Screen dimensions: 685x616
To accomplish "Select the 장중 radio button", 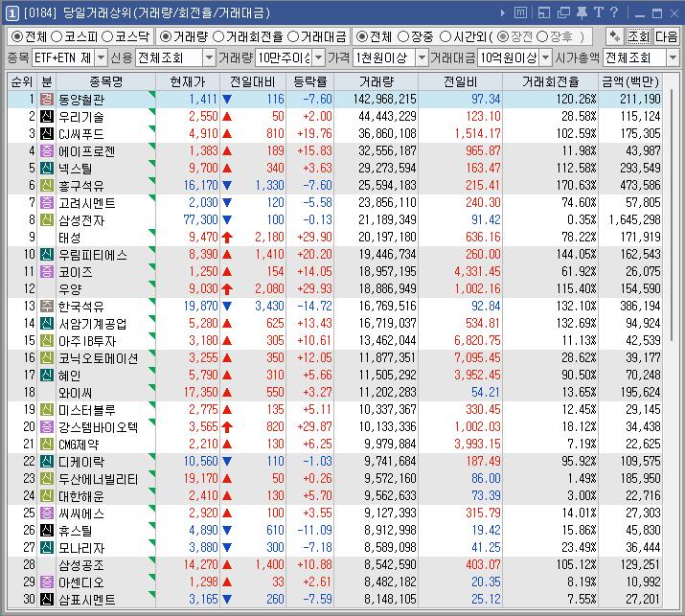I will pyautogui.click(x=403, y=36).
